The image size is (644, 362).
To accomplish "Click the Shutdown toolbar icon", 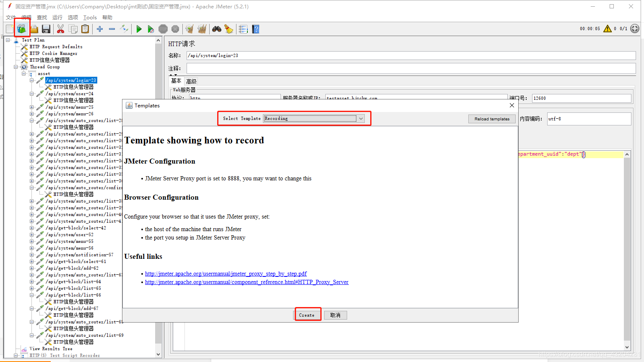I will tap(175, 29).
